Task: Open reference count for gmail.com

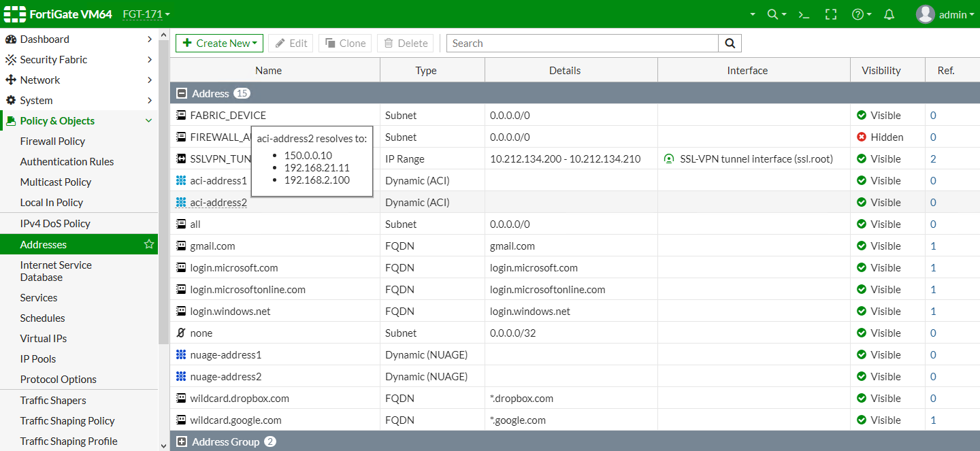Action: pyautogui.click(x=933, y=246)
